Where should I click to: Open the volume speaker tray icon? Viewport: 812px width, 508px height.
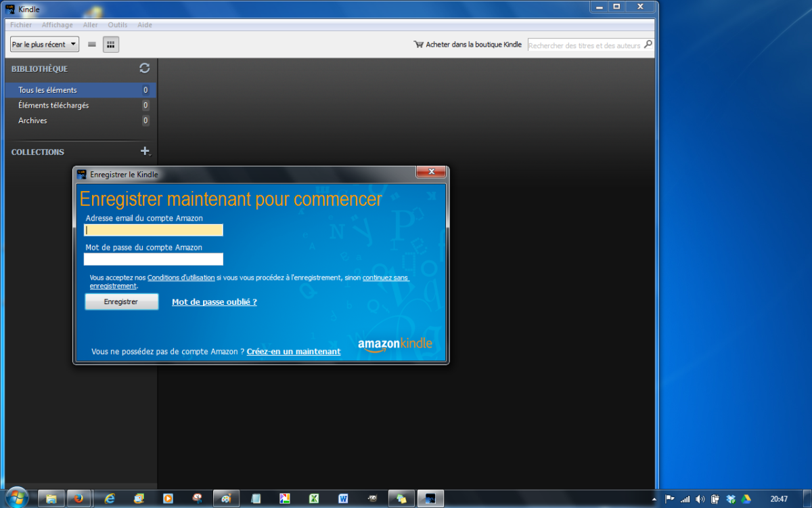[x=700, y=499]
